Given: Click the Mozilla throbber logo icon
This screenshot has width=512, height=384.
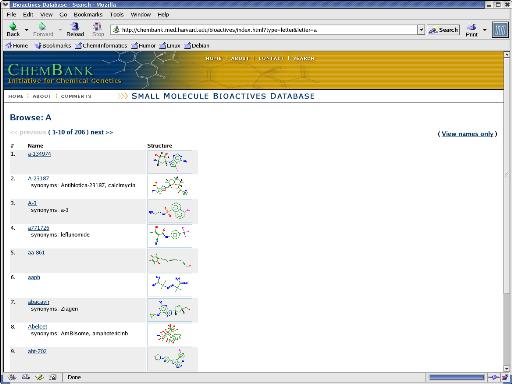Looking at the screenshot, I should click(x=500, y=30).
